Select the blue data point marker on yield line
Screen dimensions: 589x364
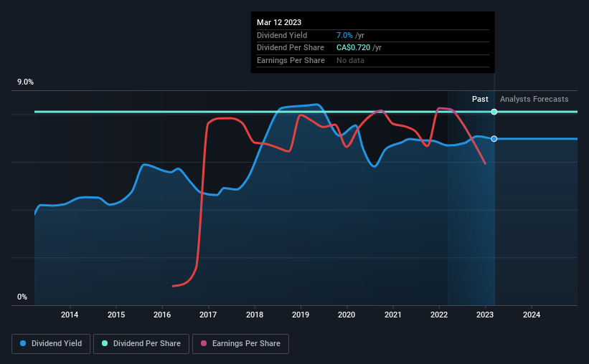pyautogui.click(x=494, y=139)
